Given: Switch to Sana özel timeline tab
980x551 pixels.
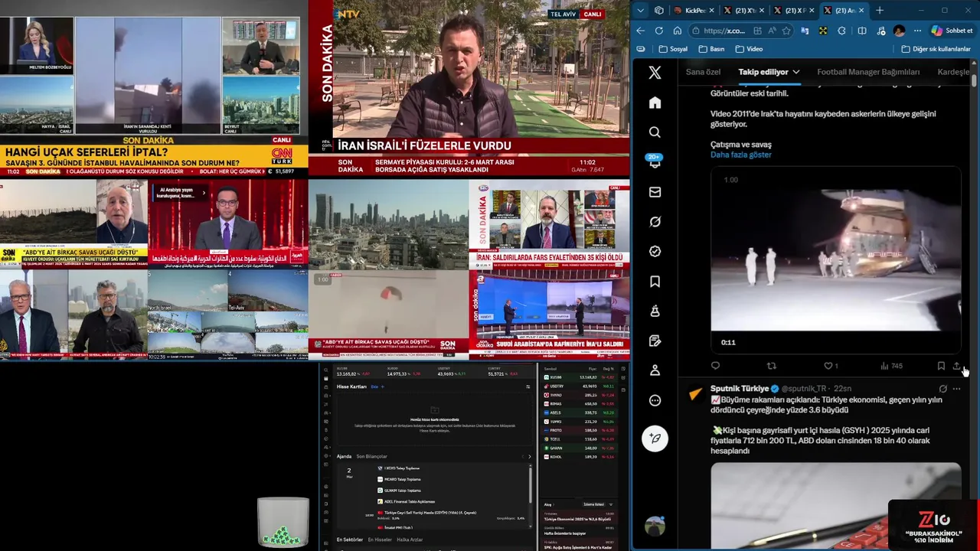Looking at the screenshot, I should (x=703, y=72).
